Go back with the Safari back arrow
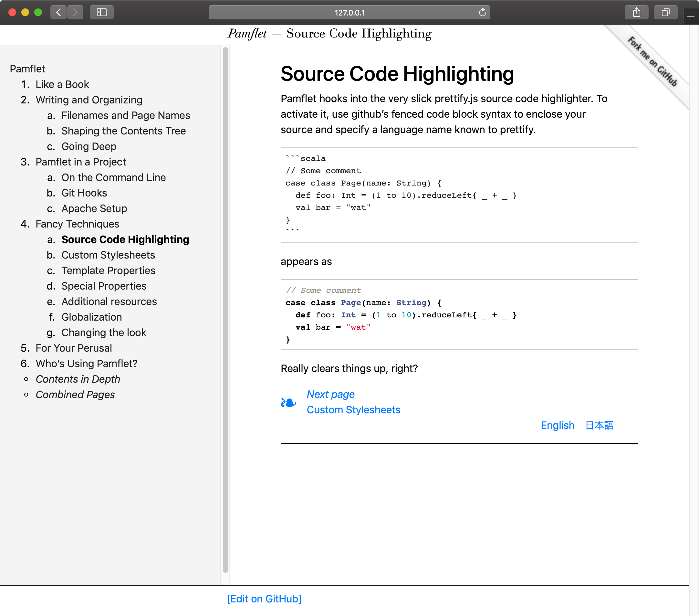Screen dimensions: 699x616 coord(58,13)
